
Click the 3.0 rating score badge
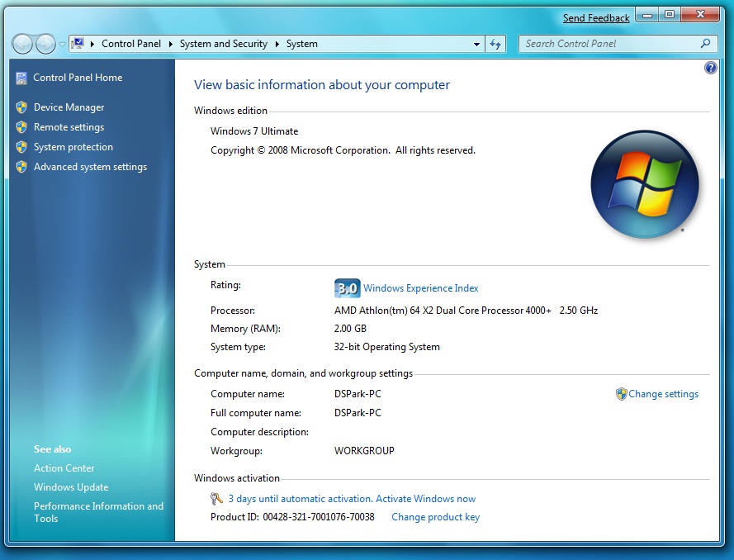[348, 288]
